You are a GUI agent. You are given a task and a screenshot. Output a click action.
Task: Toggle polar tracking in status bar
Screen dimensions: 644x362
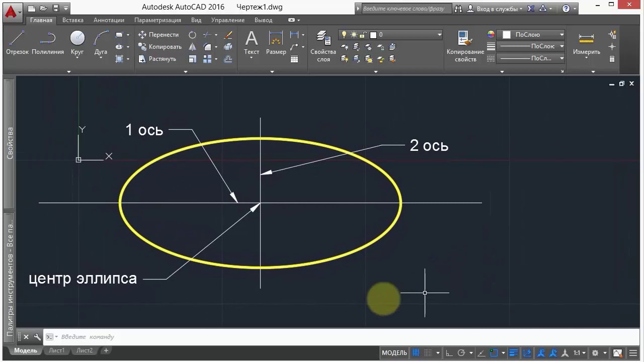coord(461,353)
